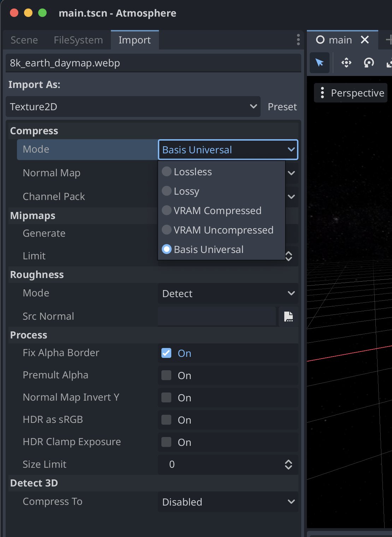Open the Channel Pack dropdown arrow
392x537 pixels.
tap(291, 197)
